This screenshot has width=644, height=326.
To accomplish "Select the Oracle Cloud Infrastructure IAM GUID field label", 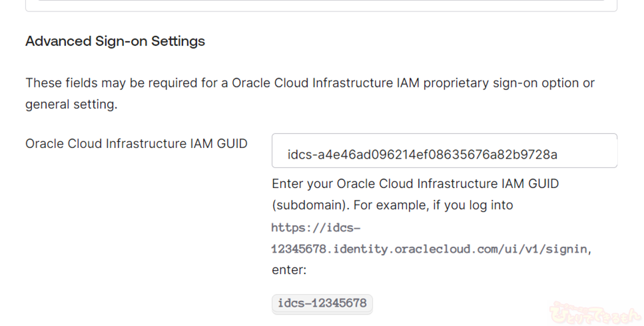I will pyautogui.click(x=137, y=143).
